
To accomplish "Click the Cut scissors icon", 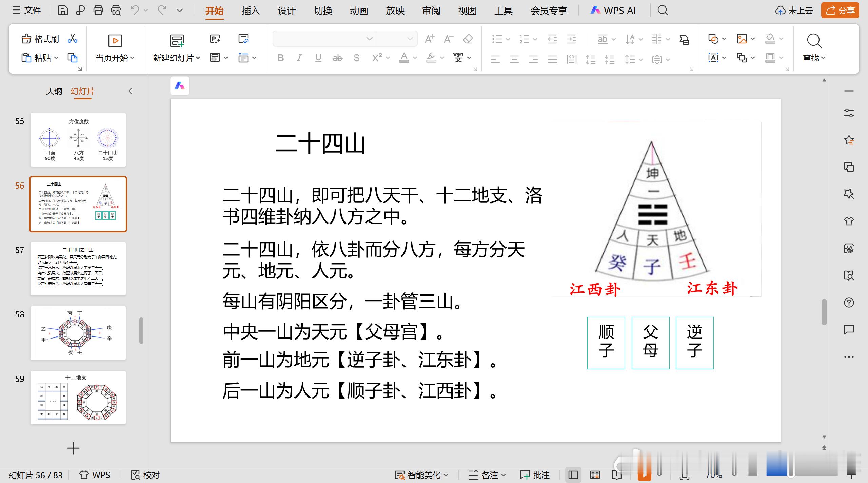I will click(73, 39).
